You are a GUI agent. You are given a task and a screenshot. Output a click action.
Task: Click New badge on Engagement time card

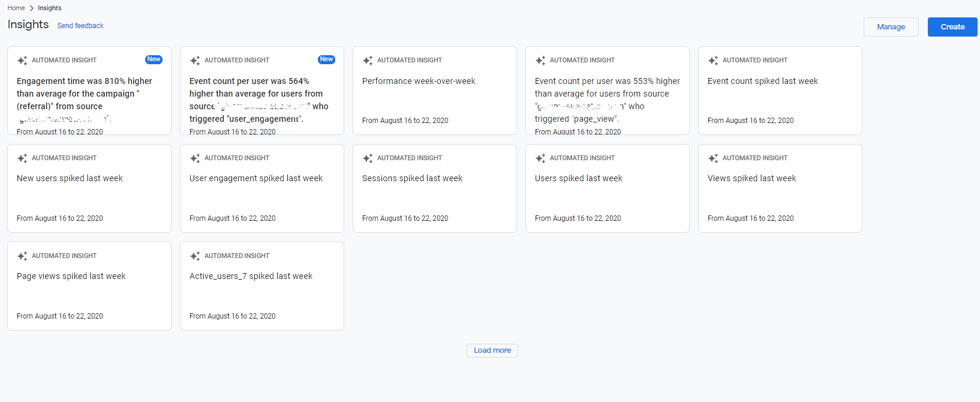(154, 59)
